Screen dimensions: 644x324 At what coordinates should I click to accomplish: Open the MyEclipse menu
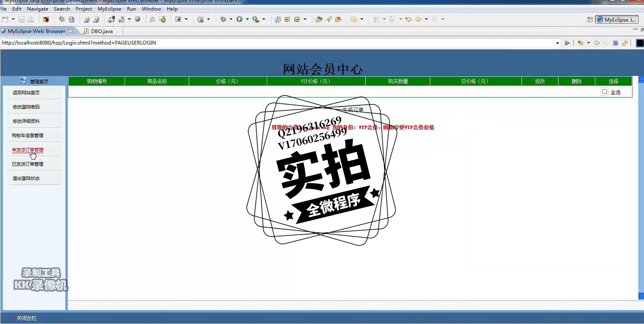point(110,9)
